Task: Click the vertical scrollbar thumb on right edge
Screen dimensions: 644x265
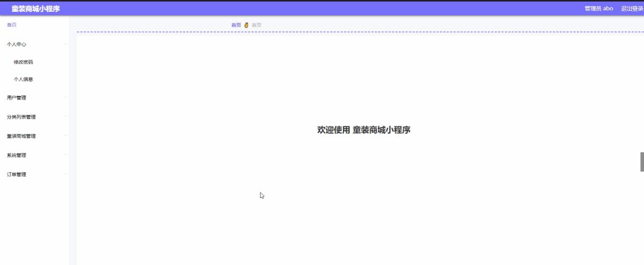Action: click(x=642, y=162)
